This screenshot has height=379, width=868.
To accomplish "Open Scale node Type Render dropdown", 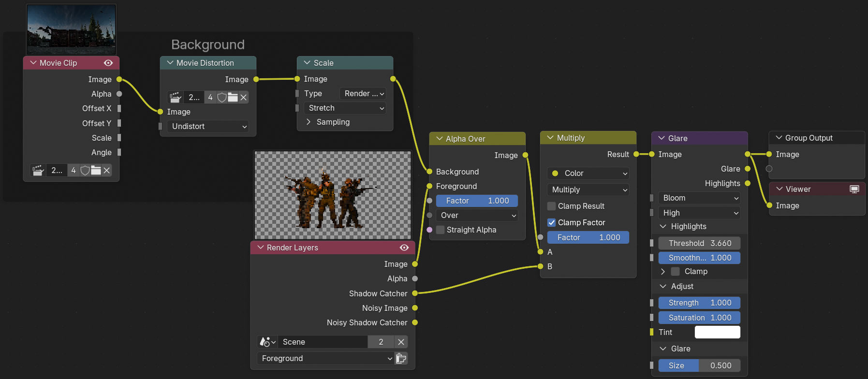I will click(x=363, y=93).
